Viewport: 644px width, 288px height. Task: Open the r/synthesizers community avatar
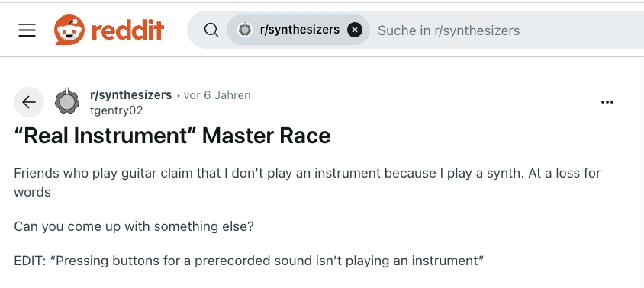[67, 101]
